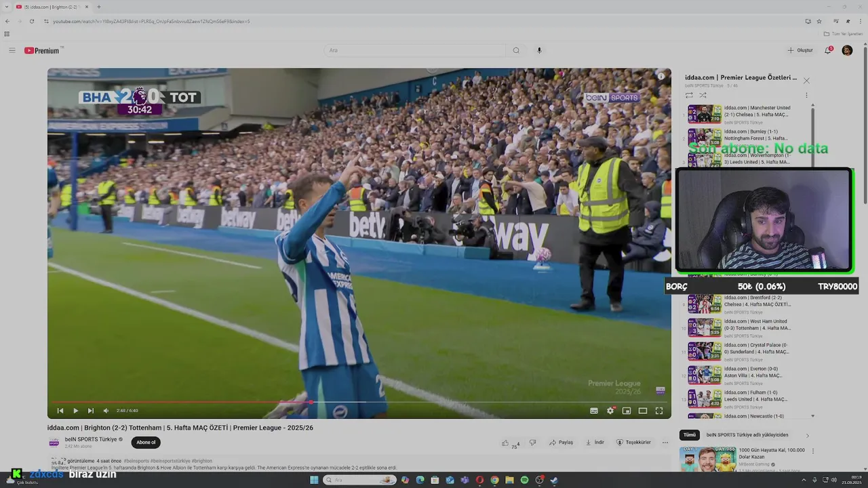Open the account avatar menu
This screenshot has width=868, height=488.
(x=847, y=50)
